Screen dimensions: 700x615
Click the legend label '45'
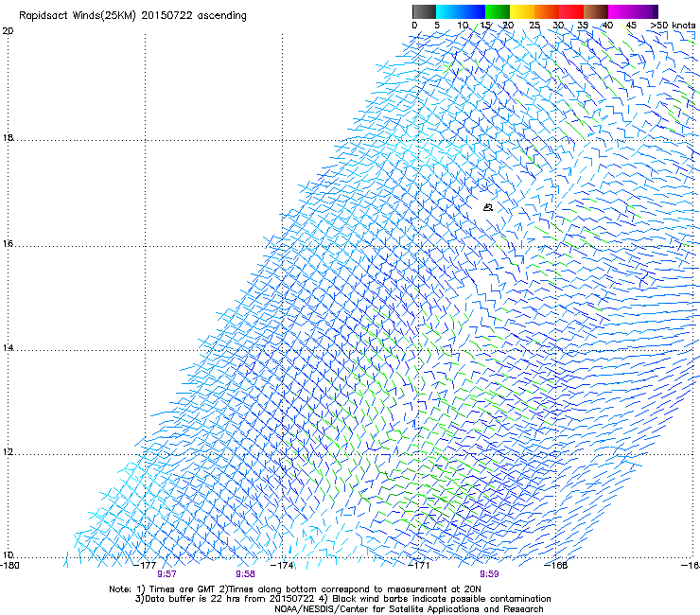(x=631, y=26)
